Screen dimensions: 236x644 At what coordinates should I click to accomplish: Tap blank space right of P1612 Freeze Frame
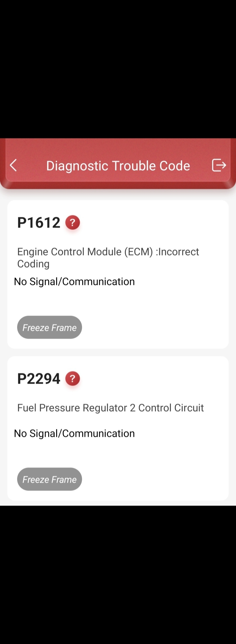point(155,327)
